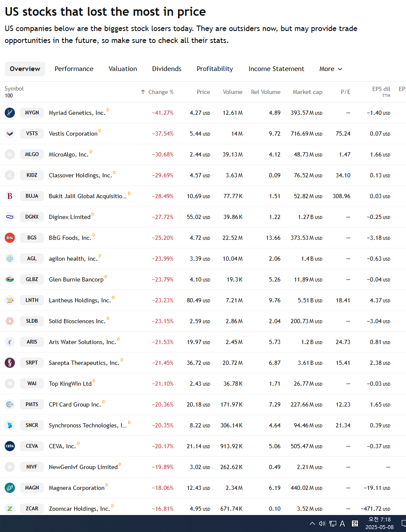
Task: Click the EPS dil TTM column header
Action: pos(381,91)
